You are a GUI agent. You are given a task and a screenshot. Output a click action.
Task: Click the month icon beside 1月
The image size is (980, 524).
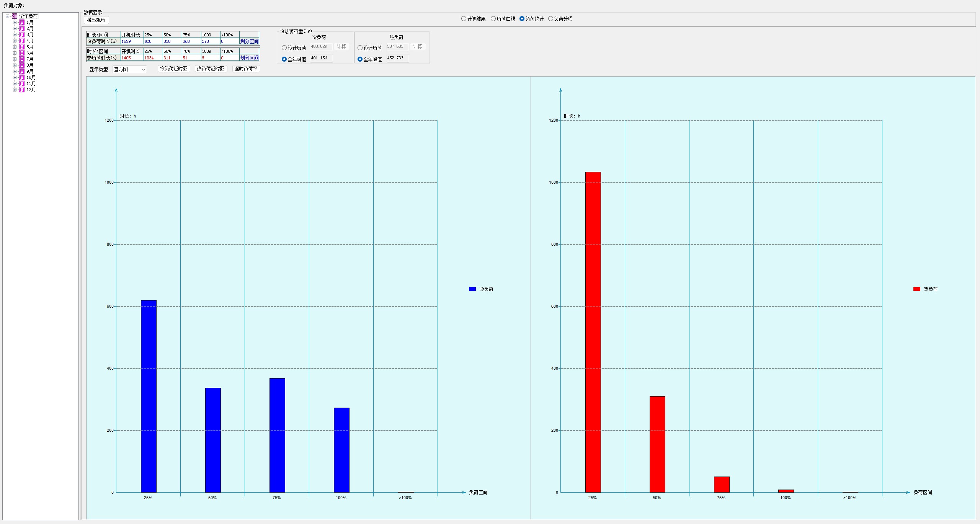pyautogui.click(x=22, y=23)
